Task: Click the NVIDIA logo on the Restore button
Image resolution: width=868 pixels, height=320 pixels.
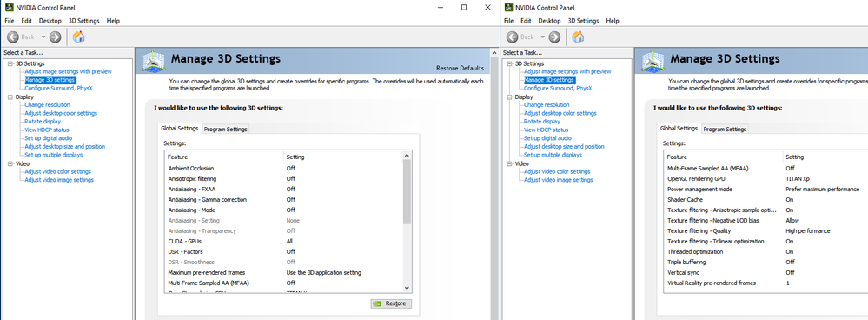Action: [377, 303]
